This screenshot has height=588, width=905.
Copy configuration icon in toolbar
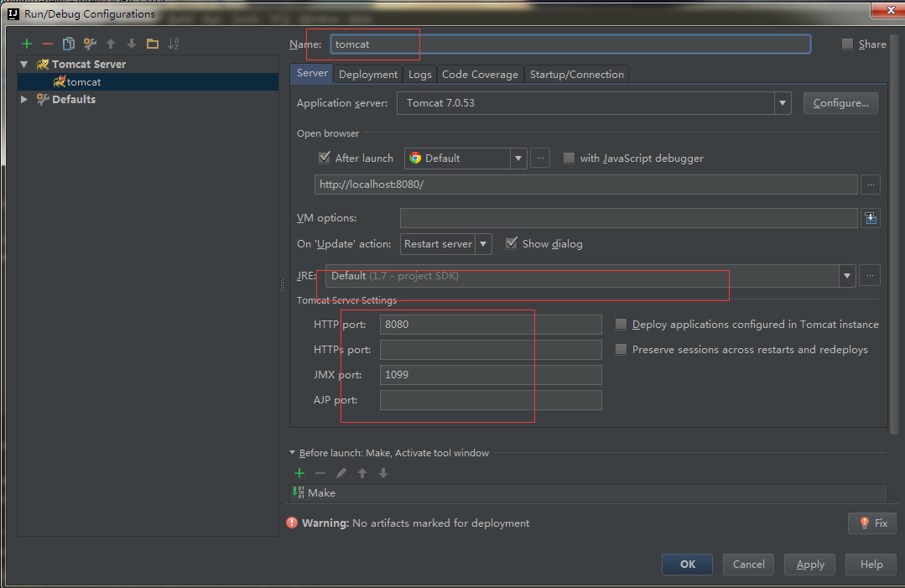[68, 44]
